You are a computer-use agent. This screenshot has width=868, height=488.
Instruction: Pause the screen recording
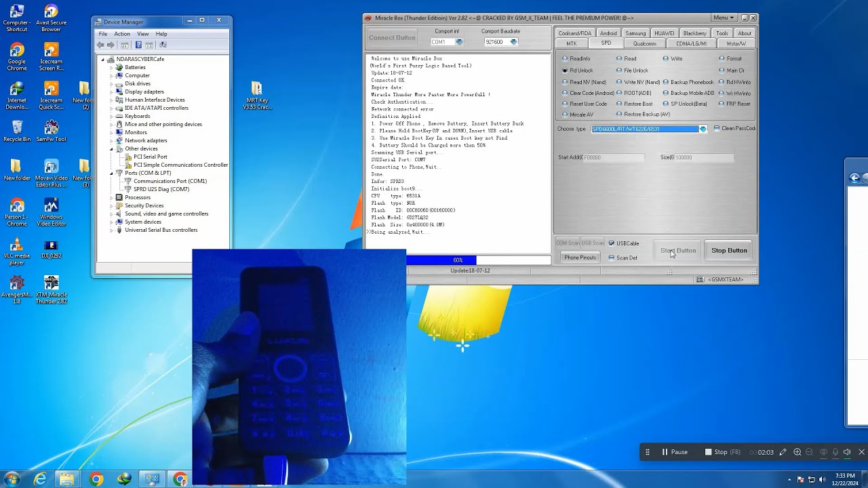(x=674, y=452)
